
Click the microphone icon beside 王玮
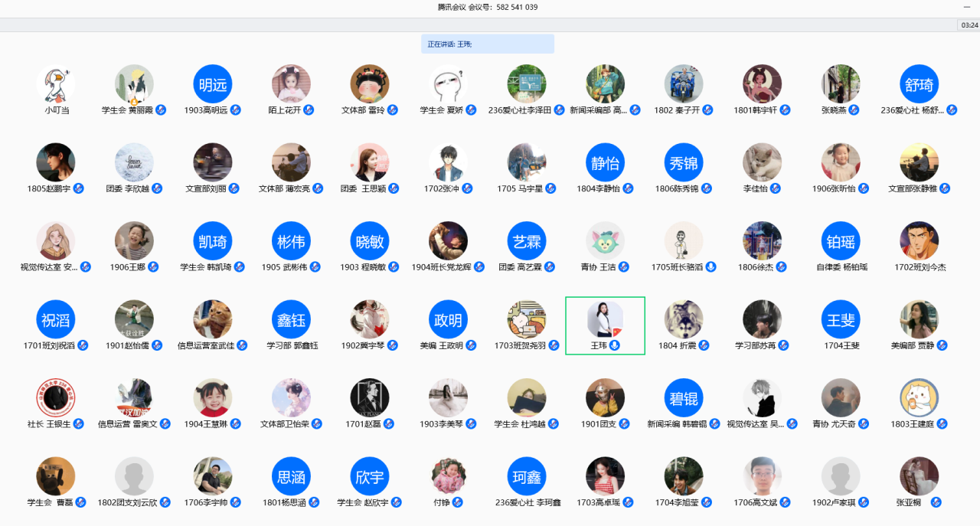click(615, 345)
